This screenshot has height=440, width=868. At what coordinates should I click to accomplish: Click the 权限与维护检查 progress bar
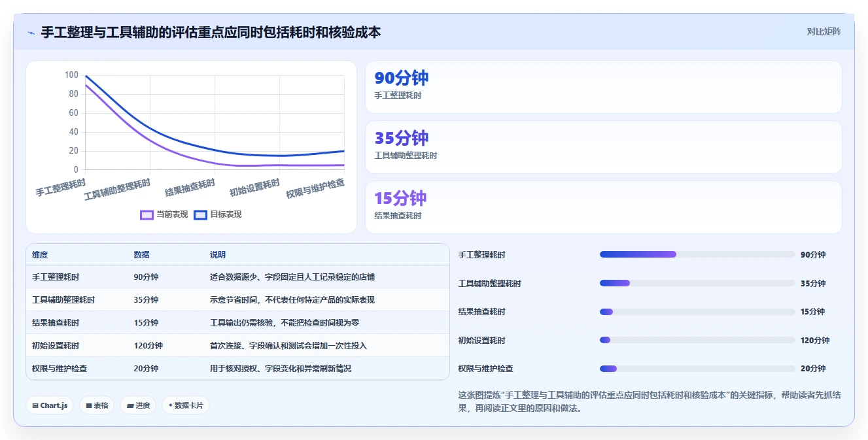click(697, 369)
